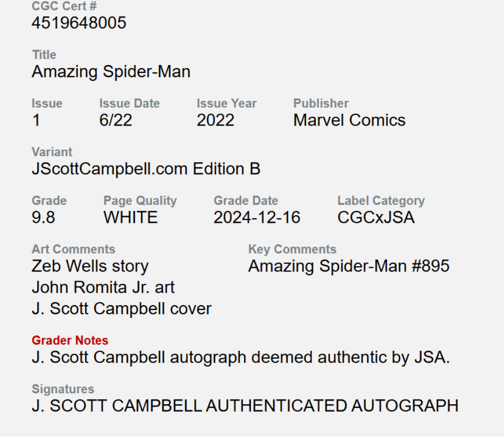
Task: Click the Zeb Wells story line
Action: pyautogui.click(x=90, y=266)
